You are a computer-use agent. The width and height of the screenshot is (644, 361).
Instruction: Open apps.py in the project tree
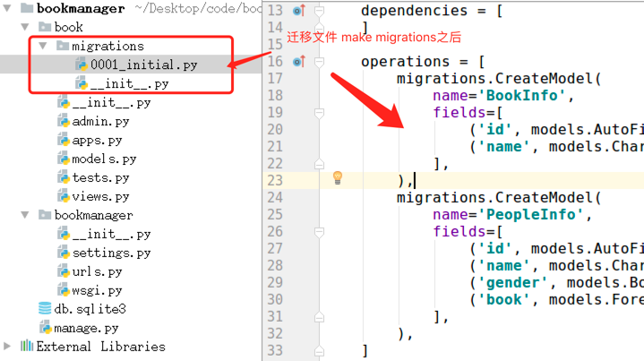tap(97, 140)
